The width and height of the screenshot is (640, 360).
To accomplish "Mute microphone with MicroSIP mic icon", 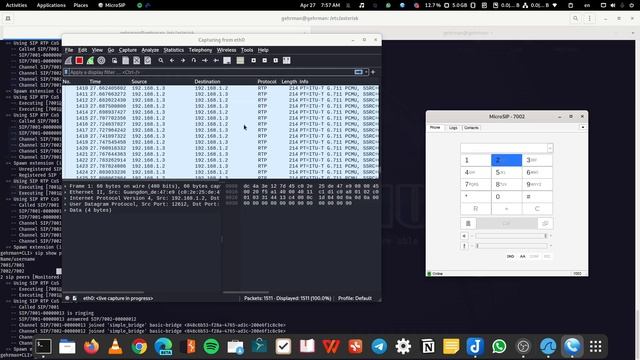I will tap(464, 246).
